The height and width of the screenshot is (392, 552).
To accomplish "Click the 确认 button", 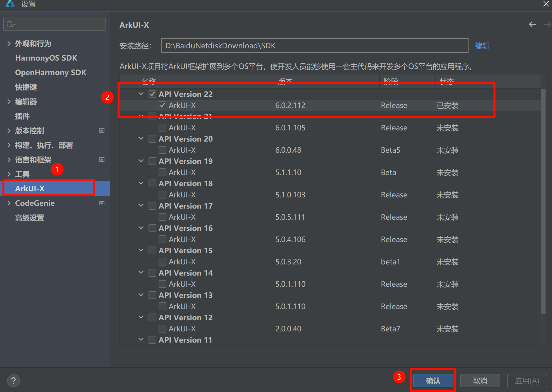I will pos(433,381).
